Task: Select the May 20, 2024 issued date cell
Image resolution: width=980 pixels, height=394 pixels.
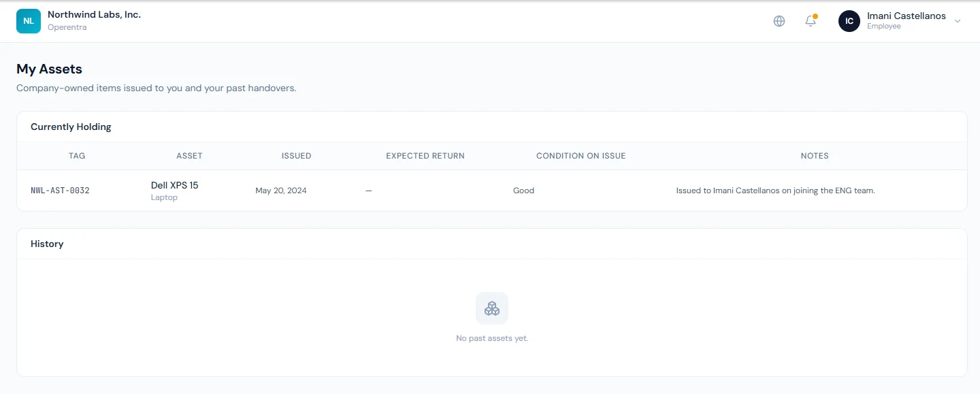Action: pyautogui.click(x=281, y=191)
